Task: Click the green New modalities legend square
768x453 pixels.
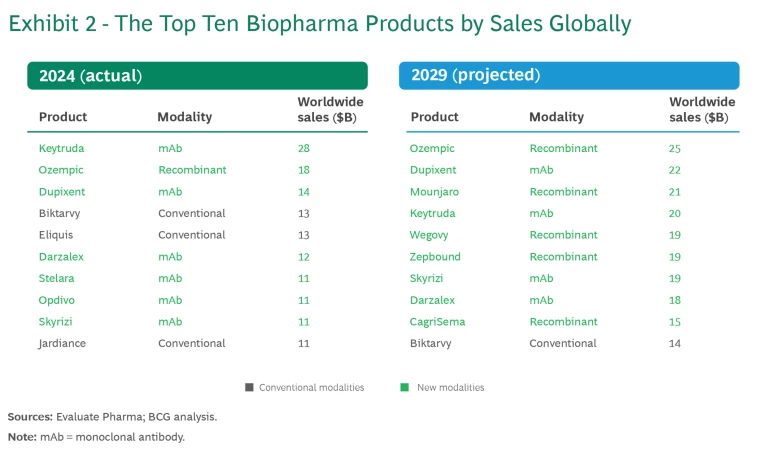Action: (x=403, y=387)
